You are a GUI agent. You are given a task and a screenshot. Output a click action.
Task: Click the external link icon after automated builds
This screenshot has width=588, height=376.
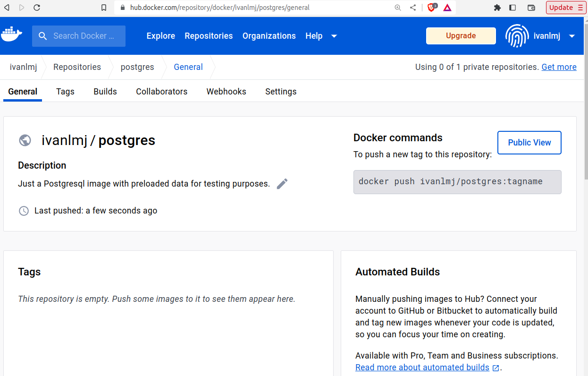(x=496, y=368)
